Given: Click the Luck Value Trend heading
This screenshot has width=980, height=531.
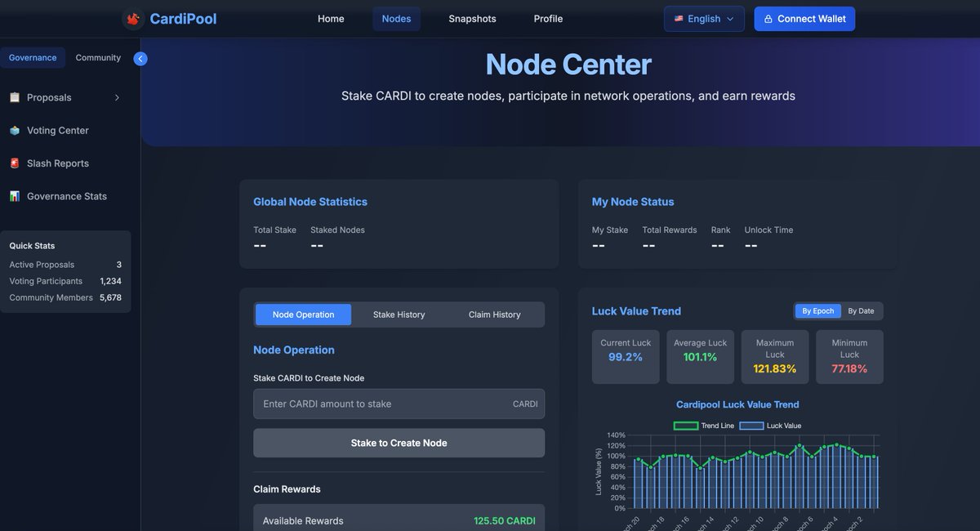Looking at the screenshot, I should [636, 311].
